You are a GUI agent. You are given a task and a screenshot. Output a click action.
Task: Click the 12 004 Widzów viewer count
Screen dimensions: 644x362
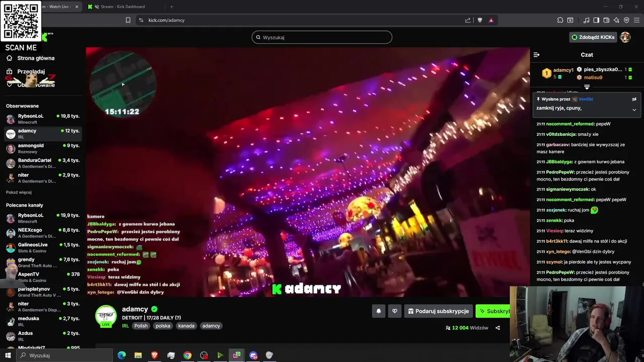(466, 328)
